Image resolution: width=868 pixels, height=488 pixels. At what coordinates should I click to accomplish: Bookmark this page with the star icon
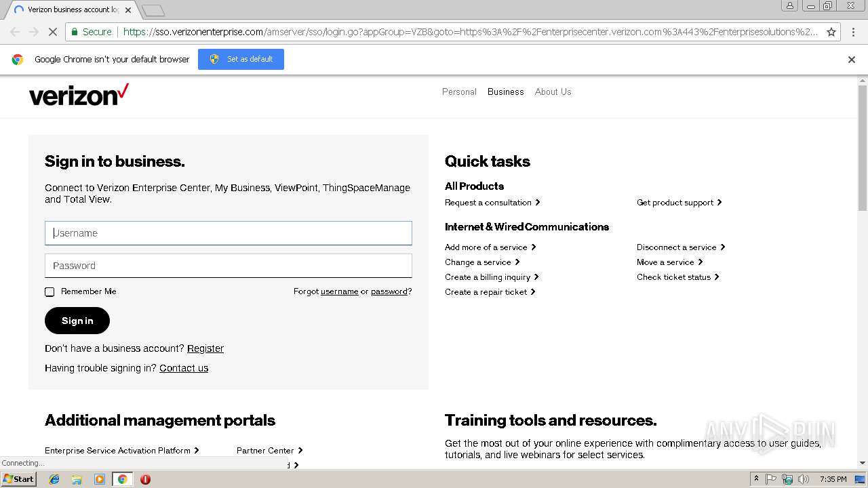pyautogui.click(x=831, y=32)
